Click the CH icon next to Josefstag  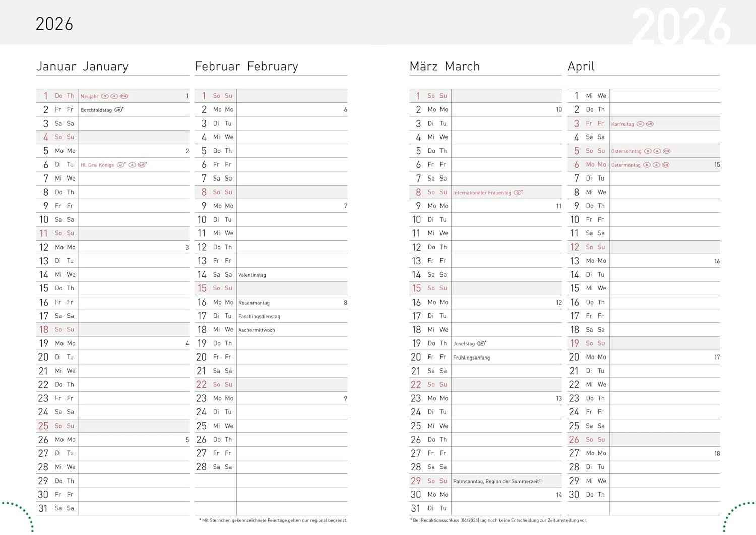pos(481,344)
